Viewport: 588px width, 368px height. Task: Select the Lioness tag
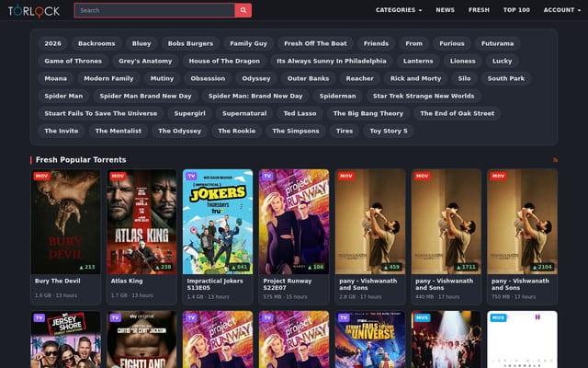(462, 61)
